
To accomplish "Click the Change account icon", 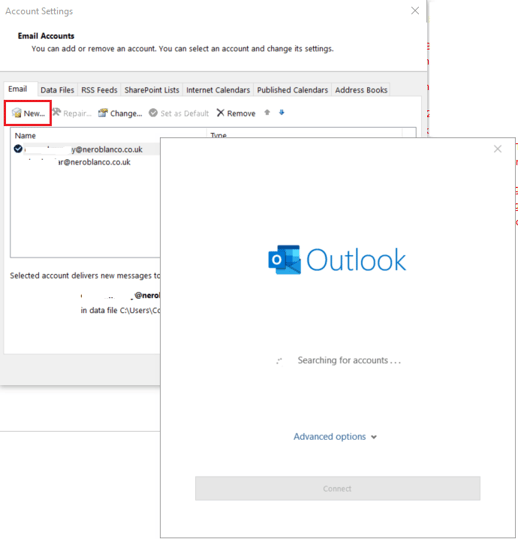I will point(103,113).
